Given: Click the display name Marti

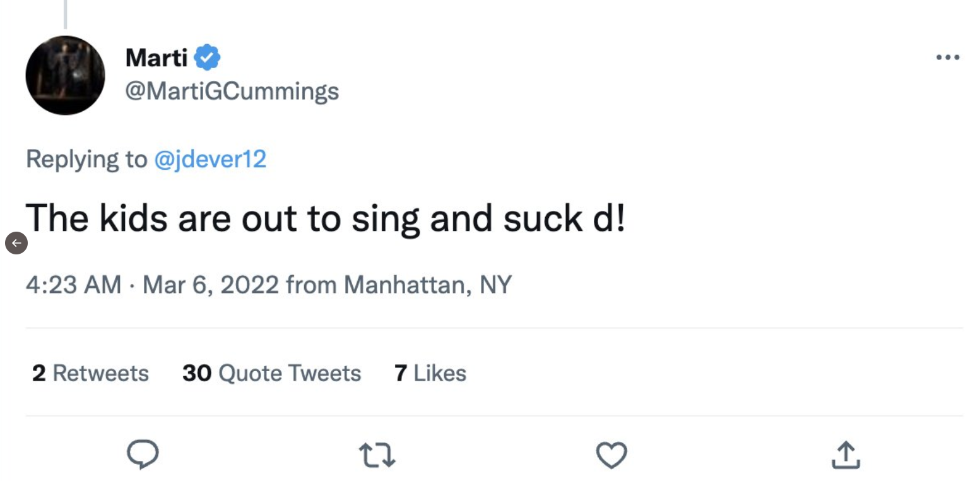Looking at the screenshot, I should tap(156, 58).
